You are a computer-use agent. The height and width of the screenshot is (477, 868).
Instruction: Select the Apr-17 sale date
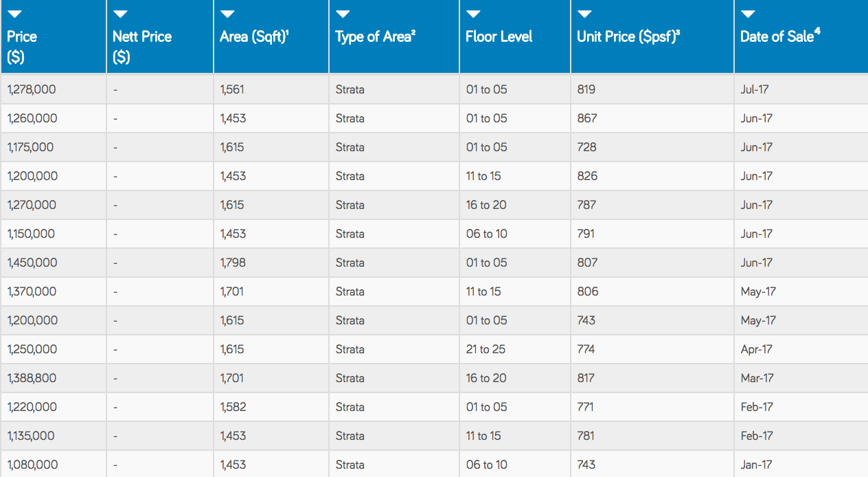click(757, 349)
